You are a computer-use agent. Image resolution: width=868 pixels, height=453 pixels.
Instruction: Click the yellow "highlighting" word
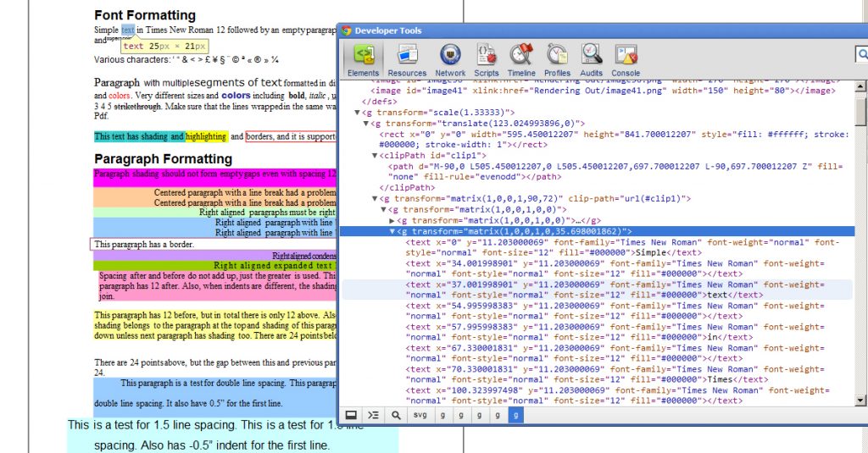[206, 136]
